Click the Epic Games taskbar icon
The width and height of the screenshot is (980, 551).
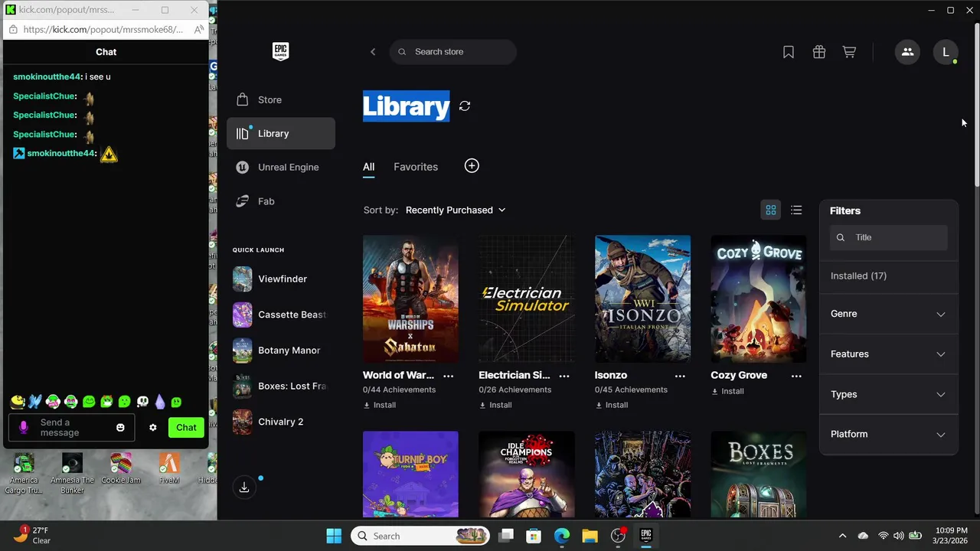[x=646, y=536]
